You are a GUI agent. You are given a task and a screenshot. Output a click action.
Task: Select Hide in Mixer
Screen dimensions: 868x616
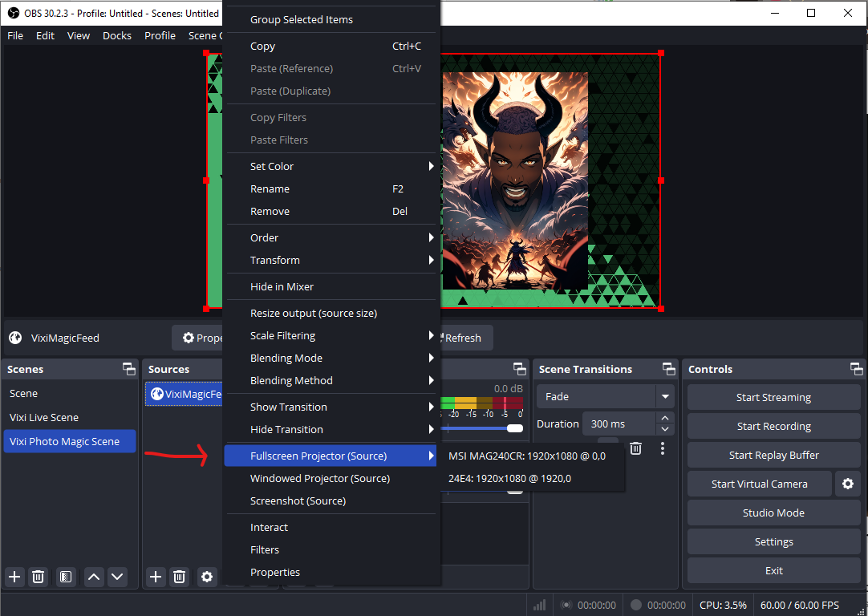[331, 286]
